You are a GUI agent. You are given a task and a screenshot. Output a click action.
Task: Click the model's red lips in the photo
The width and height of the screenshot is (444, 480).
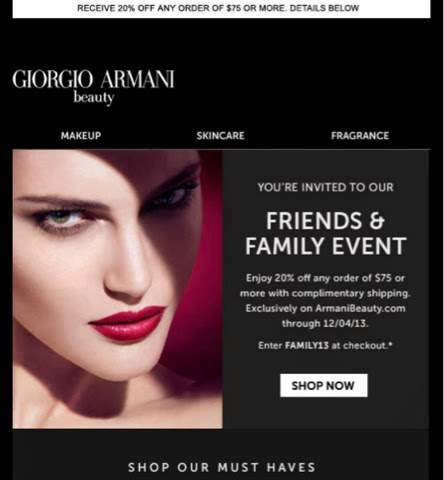[x=127, y=324]
